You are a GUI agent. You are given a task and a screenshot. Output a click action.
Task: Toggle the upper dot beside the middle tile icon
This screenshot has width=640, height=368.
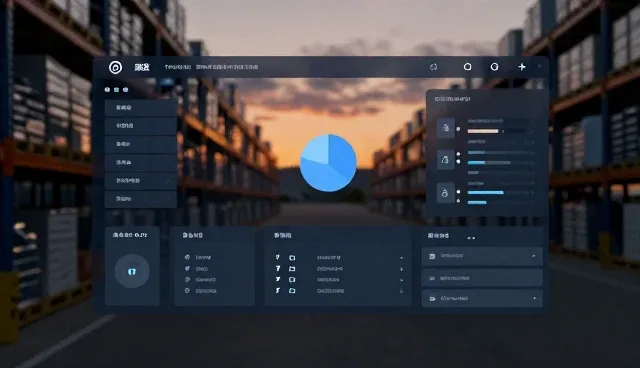coord(458,154)
